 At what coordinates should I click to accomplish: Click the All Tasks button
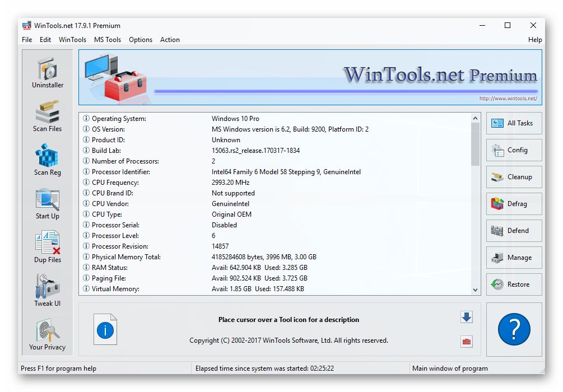(x=514, y=123)
